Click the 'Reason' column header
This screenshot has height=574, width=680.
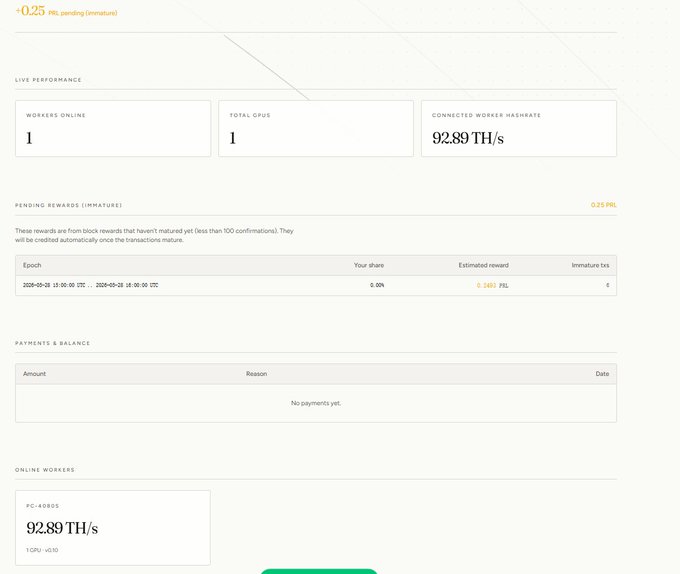(x=256, y=374)
